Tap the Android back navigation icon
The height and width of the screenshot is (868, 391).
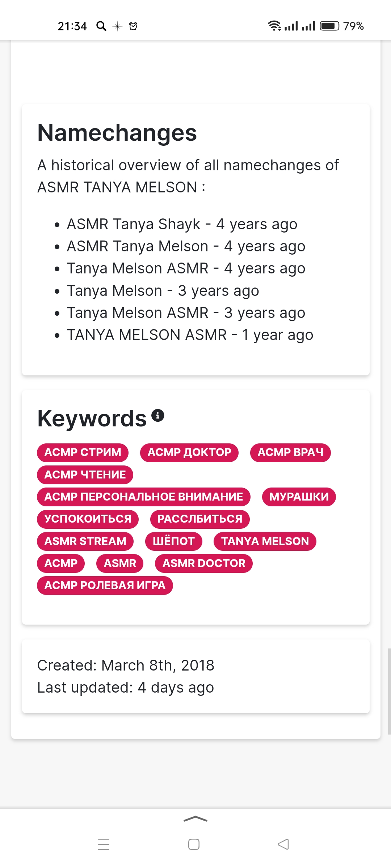(x=283, y=844)
